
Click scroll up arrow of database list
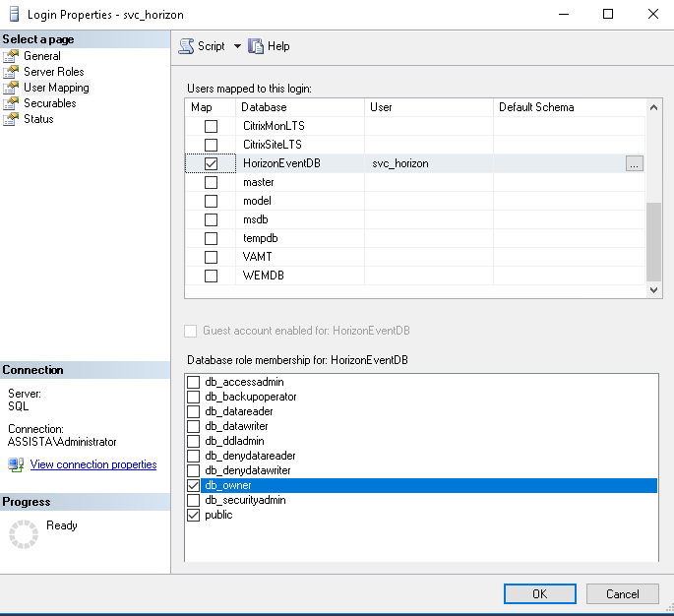[x=653, y=107]
